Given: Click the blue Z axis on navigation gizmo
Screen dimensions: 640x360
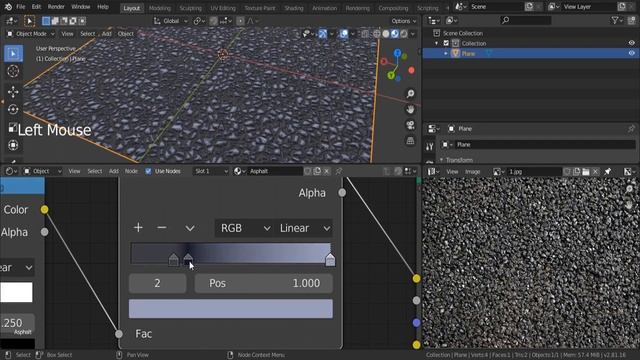Looking at the screenshot, I should coord(398,53).
